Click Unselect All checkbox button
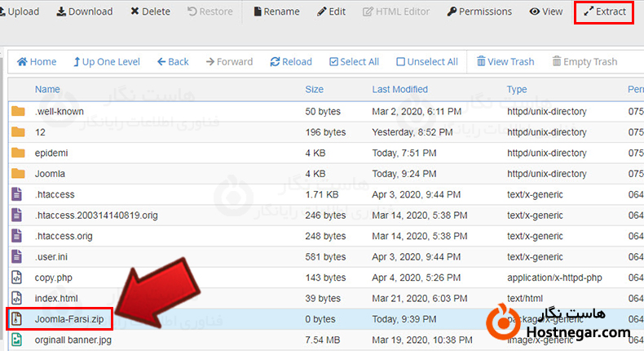This screenshot has width=644, height=351. click(x=427, y=61)
